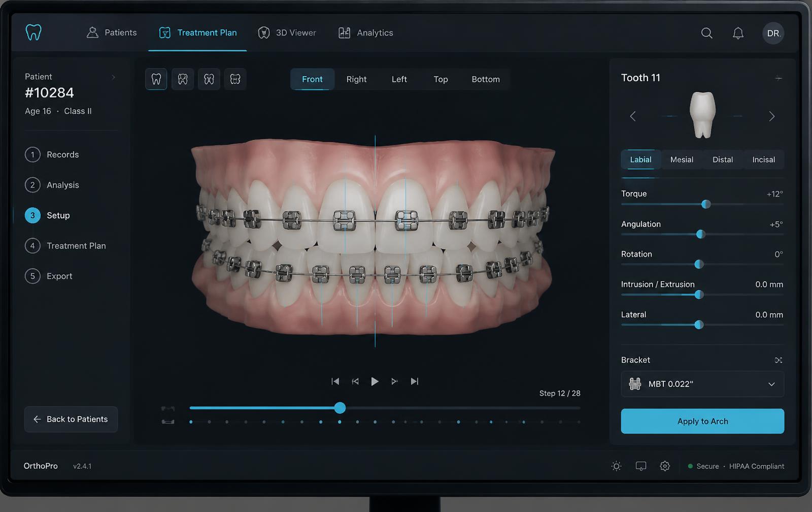Select the single tooth view icon

156,79
